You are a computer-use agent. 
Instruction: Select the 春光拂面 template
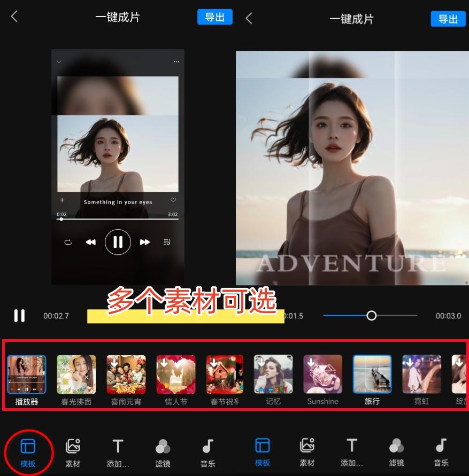point(76,374)
